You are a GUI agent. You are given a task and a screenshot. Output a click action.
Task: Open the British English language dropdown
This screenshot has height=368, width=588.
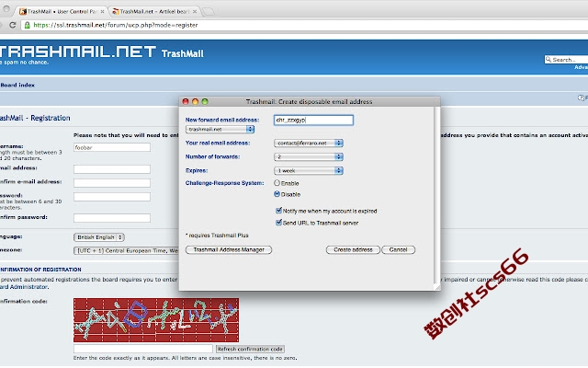coord(99,237)
